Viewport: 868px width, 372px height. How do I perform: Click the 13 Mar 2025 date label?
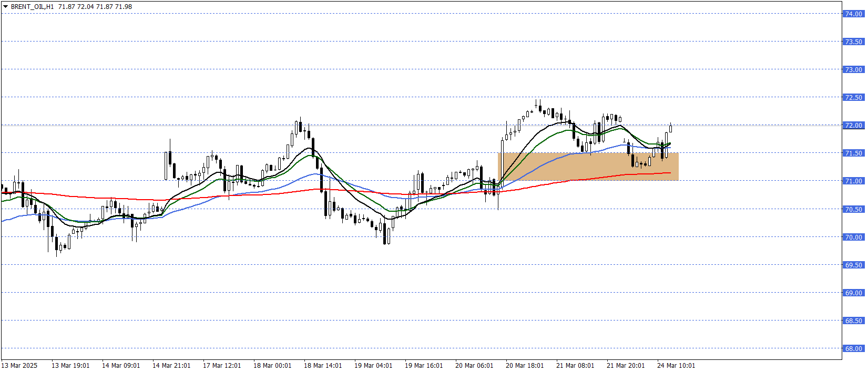[x=19, y=366]
